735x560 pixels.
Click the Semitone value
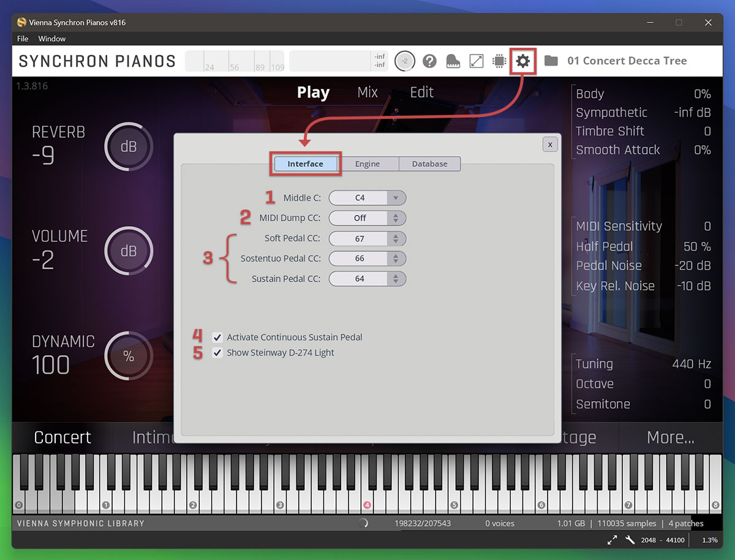click(x=707, y=404)
